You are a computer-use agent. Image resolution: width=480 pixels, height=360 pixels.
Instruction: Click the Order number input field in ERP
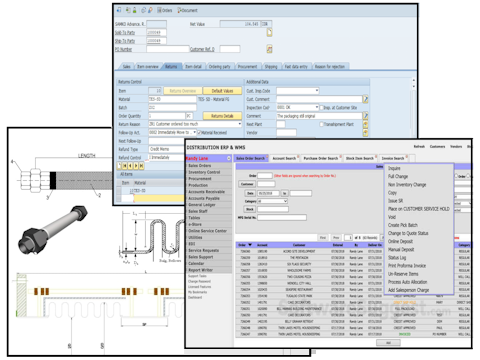click(x=265, y=176)
